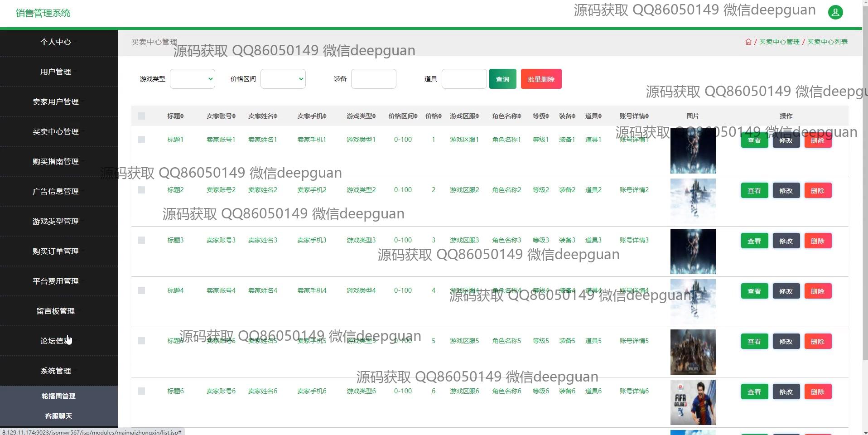Toggle the select-all checkbox in table header
Viewport: 868px width, 435px height.
point(141,116)
